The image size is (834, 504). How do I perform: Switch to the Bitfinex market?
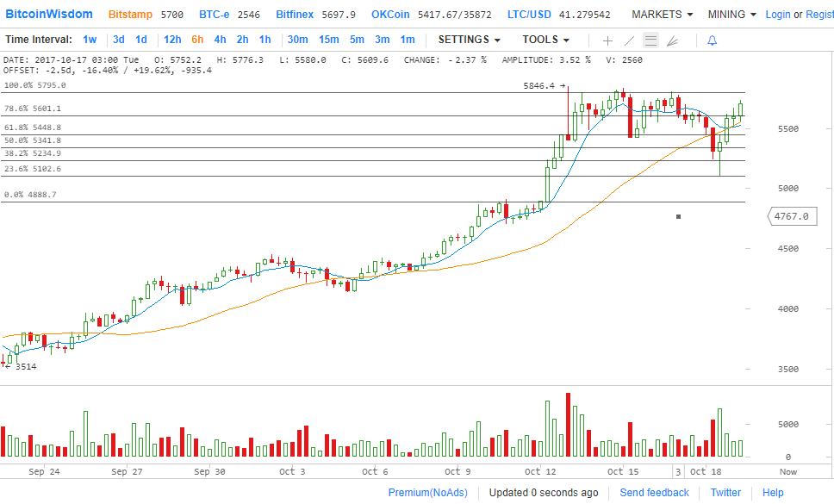[295, 15]
